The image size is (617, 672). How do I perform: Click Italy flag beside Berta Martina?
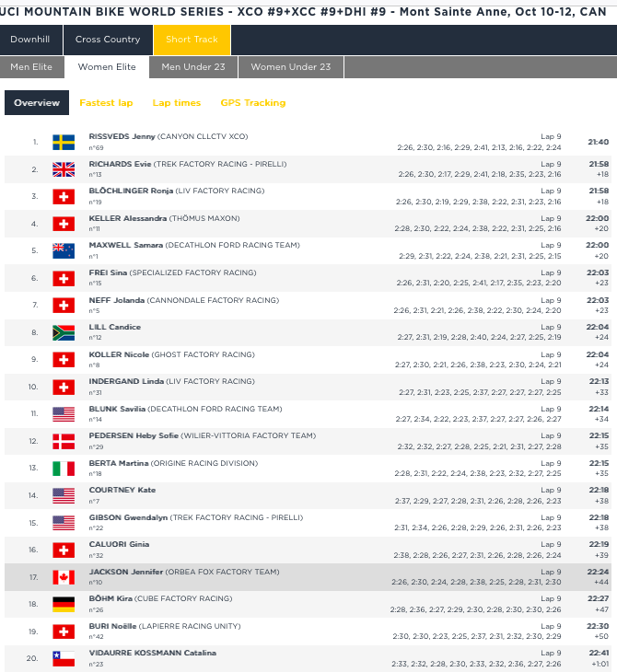coord(64,469)
